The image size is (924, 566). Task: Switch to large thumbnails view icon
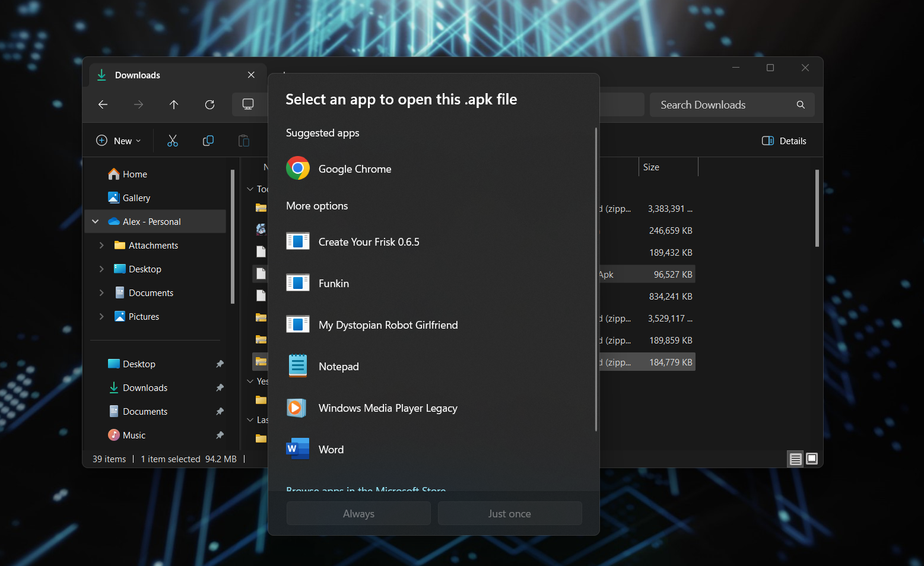point(812,459)
